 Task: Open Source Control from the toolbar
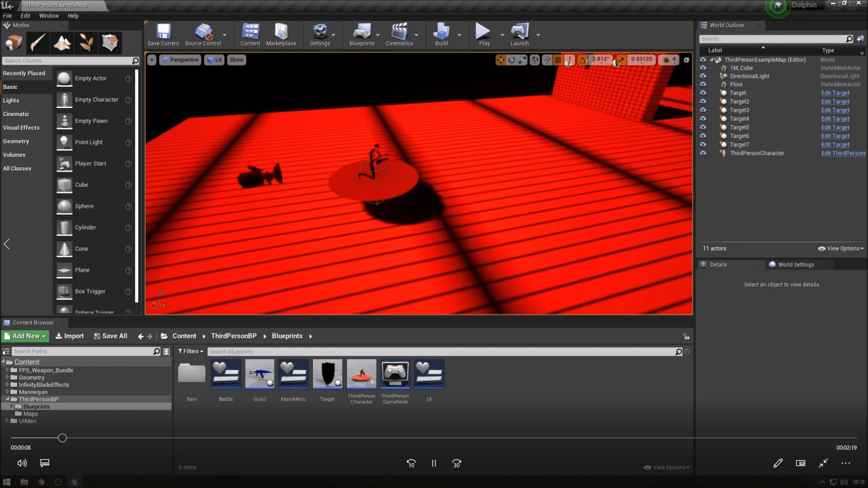(x=203, y=34)
